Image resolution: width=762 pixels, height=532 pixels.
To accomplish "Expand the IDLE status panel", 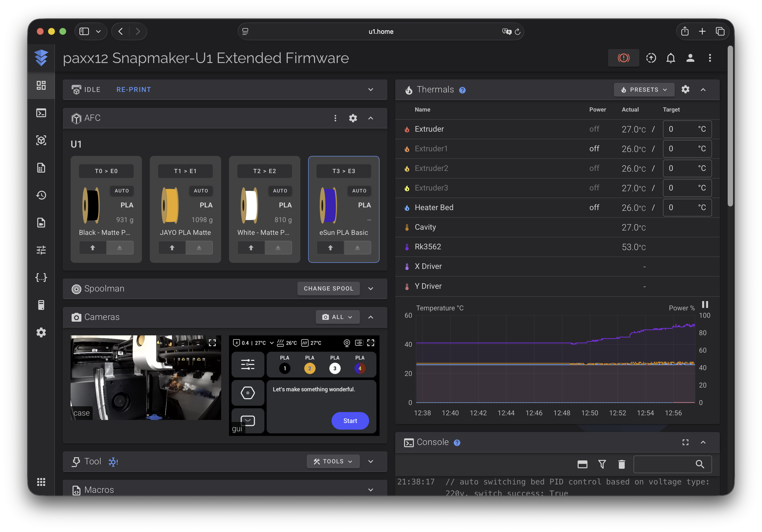I will [x=371, y=90].
